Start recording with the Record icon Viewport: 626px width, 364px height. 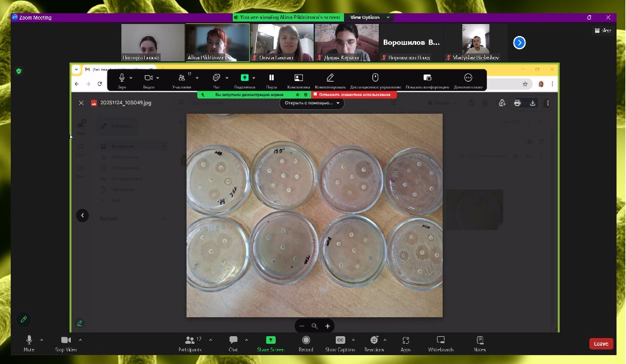click(306, 341)
